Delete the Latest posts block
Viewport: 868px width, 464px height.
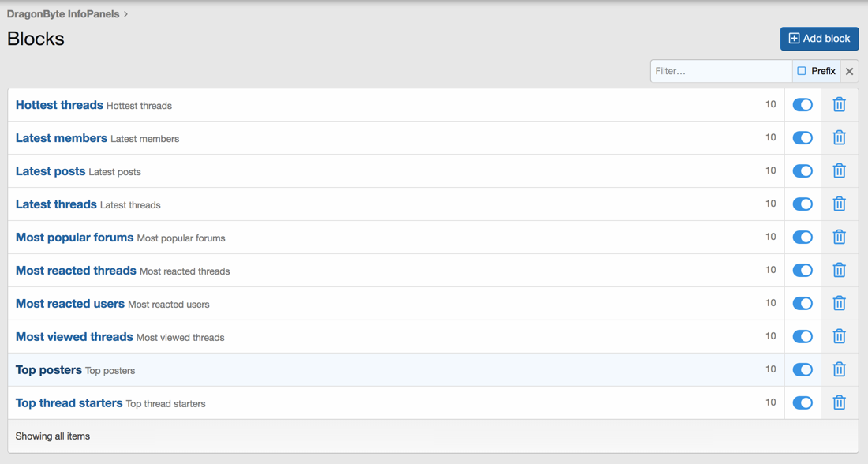tap(839, 171)
